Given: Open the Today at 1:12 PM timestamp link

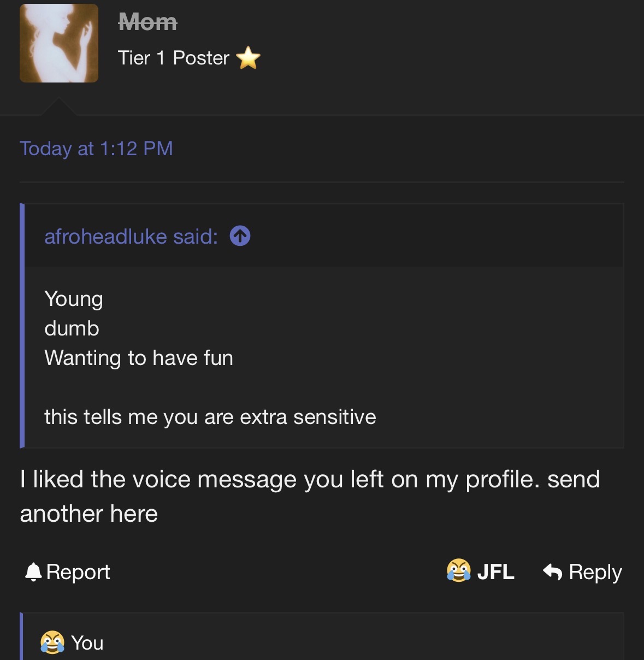Looking at the screenshot, I should click(x=96, y=149).
